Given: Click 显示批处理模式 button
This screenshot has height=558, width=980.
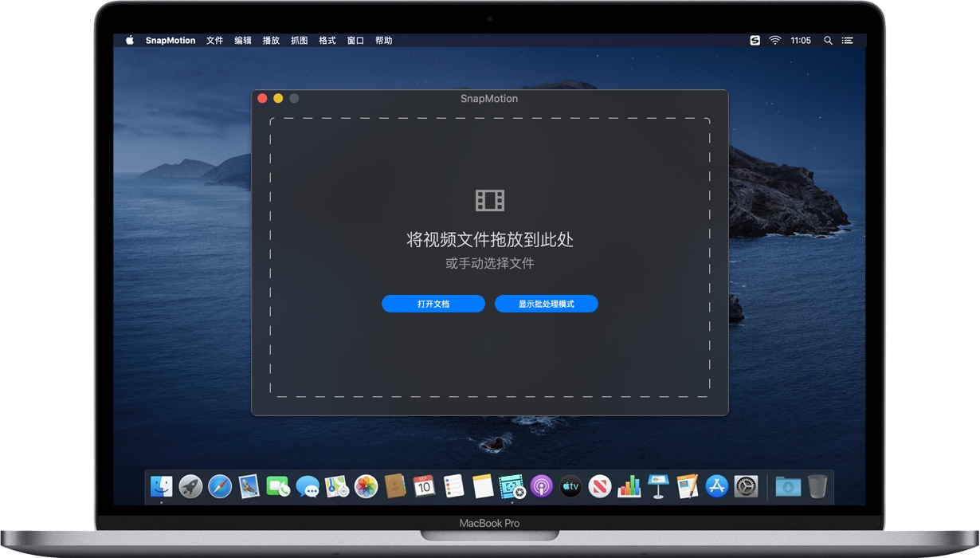Looking at the screenshot, I should tap(547, 304).
